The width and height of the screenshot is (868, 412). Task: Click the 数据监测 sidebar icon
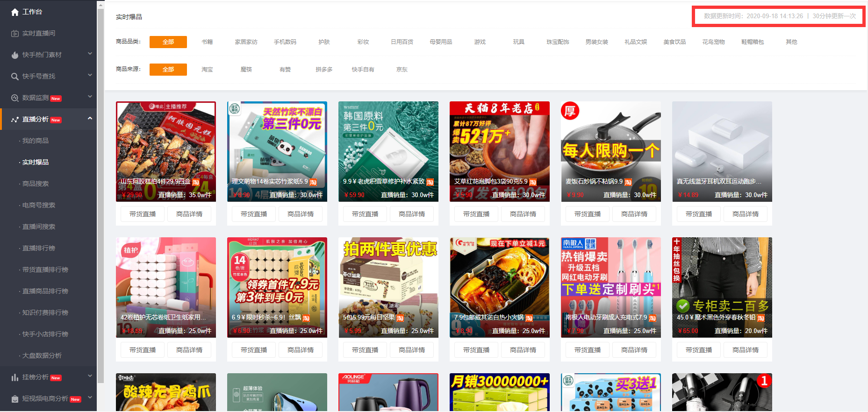15,98
